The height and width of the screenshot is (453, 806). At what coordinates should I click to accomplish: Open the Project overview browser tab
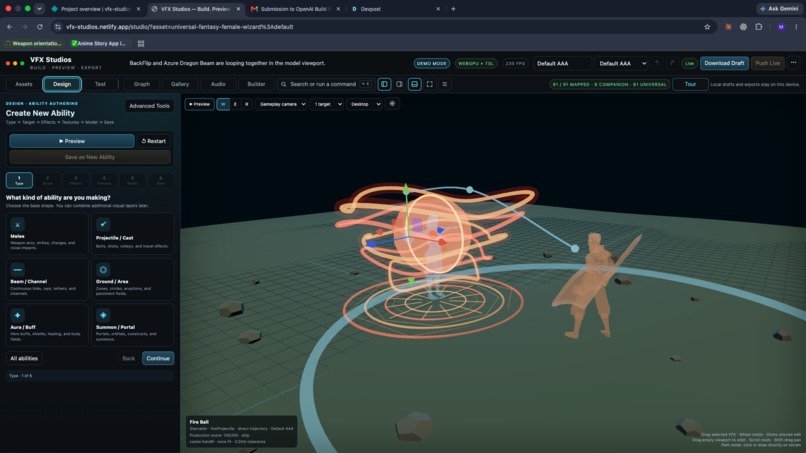pos(96,9)
